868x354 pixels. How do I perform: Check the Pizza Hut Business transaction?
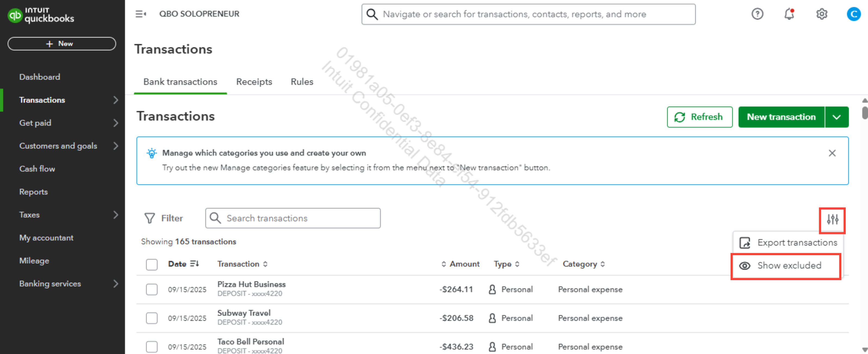(x=152, y=289)
